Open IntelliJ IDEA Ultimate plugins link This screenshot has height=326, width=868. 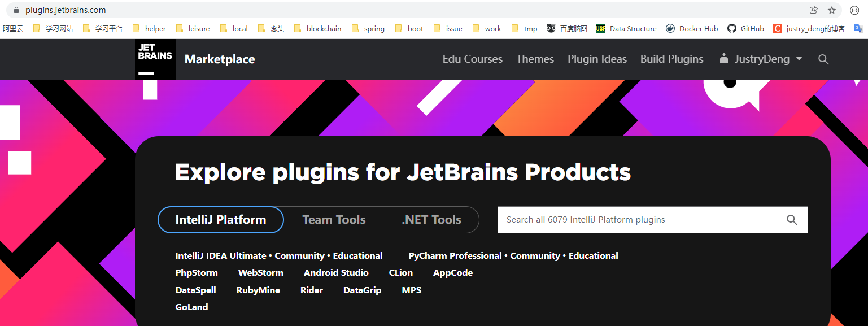pos(221,256)
